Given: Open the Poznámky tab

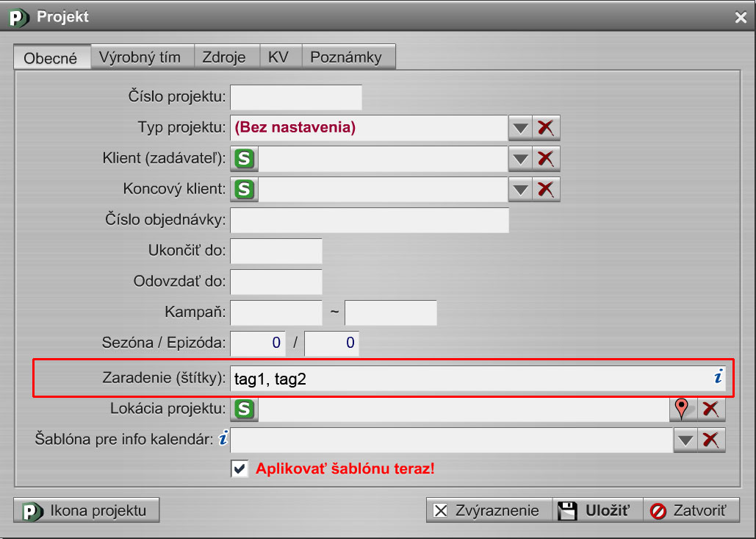Looking at the screenshot, I should pos(349,56).
